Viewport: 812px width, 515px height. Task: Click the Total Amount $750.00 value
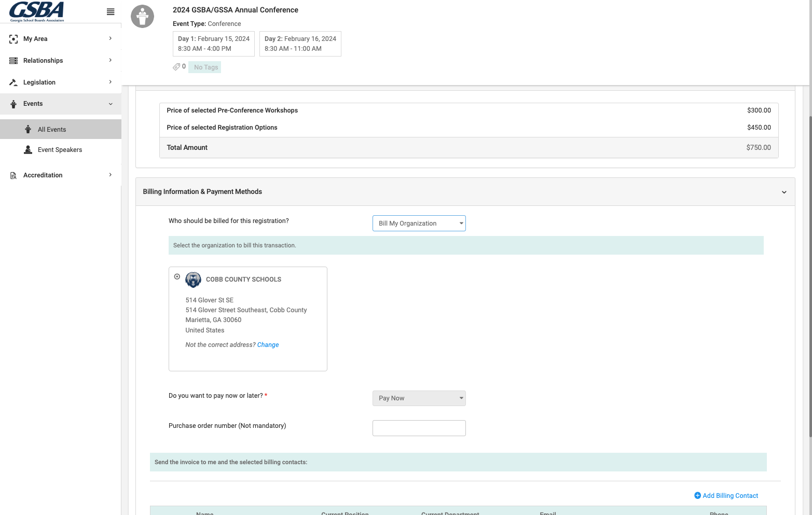(x=759, y=148)
